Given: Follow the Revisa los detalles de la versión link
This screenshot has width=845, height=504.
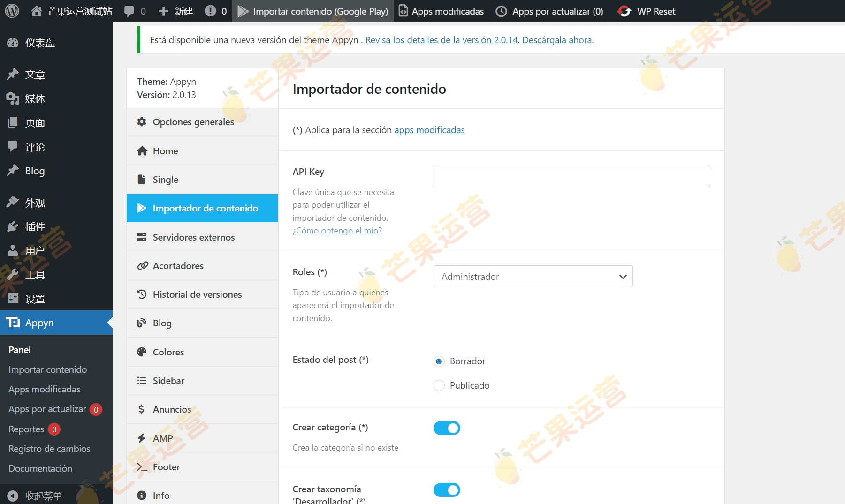Looking at the screenshot, I should [x=441, y=40].
